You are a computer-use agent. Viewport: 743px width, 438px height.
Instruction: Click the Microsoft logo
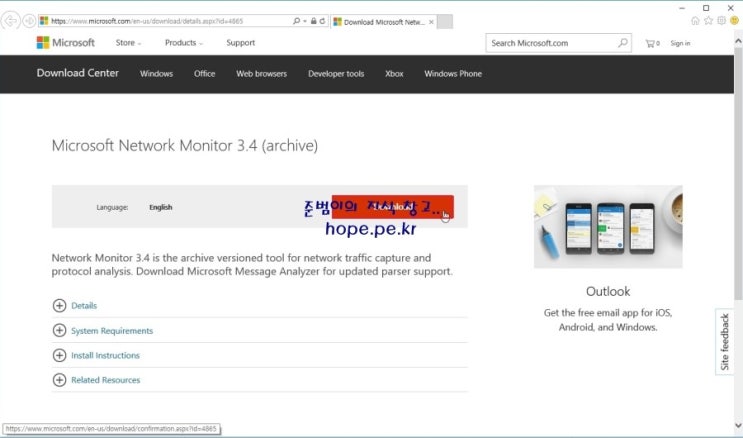tap(66, 43)
